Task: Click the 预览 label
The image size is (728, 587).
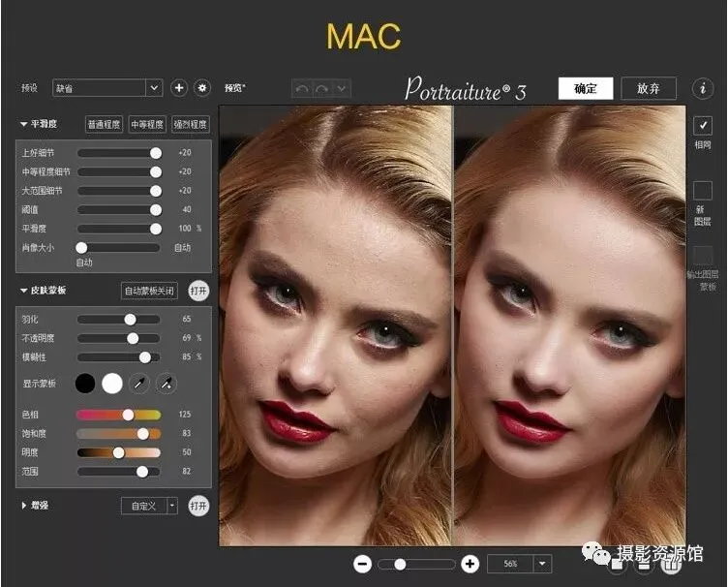Action: pos(235,88)
